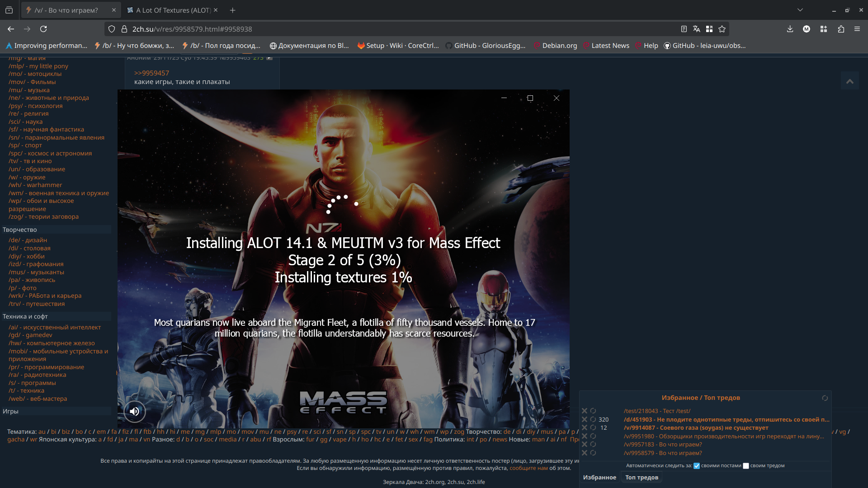Switch to the 'Топ тредов' tab
The height and width of the screenshot is (488, 868).
point(642,478)
